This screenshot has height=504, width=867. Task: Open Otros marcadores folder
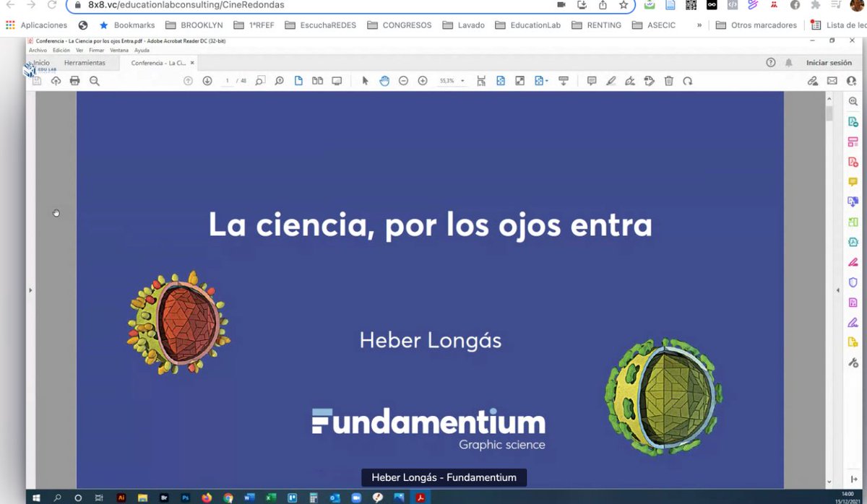(x=757, y=25)
